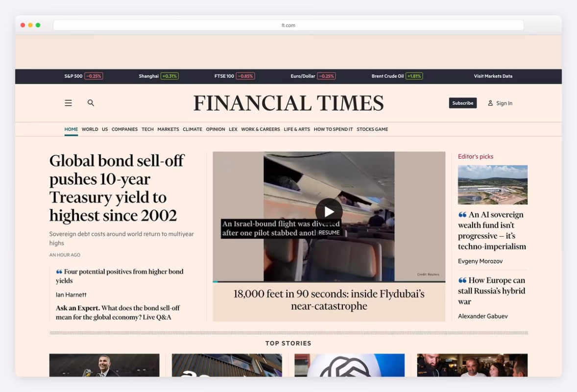Navigate to the COMPANIES section
This screenshot has height=392, width=577.
click(124, 129)
